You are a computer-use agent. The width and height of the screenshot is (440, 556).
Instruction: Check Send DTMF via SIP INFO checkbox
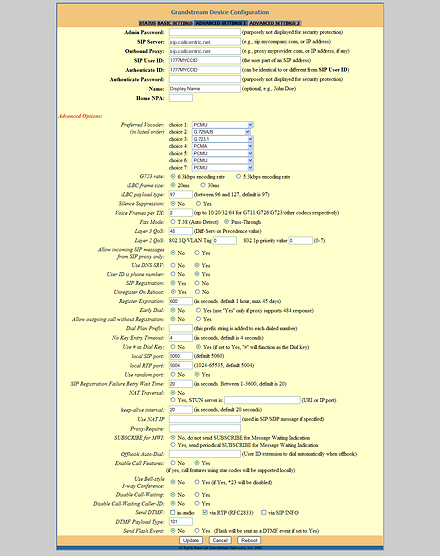point(263,512)
